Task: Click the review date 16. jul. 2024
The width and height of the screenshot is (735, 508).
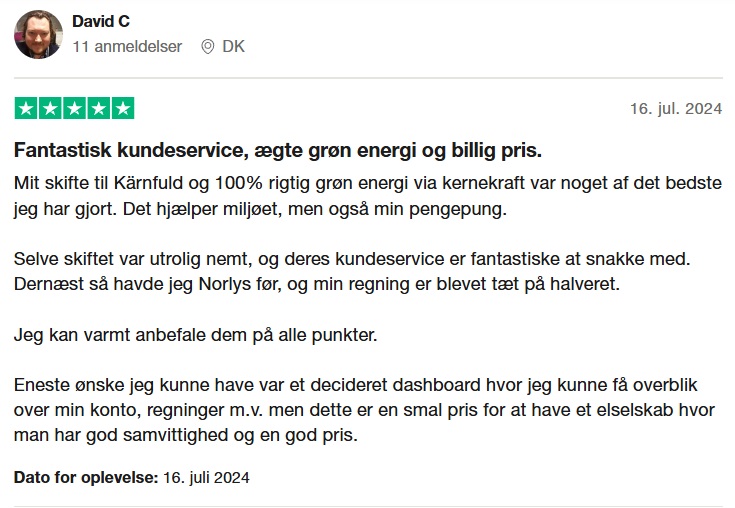Action: tap(676, 108)
